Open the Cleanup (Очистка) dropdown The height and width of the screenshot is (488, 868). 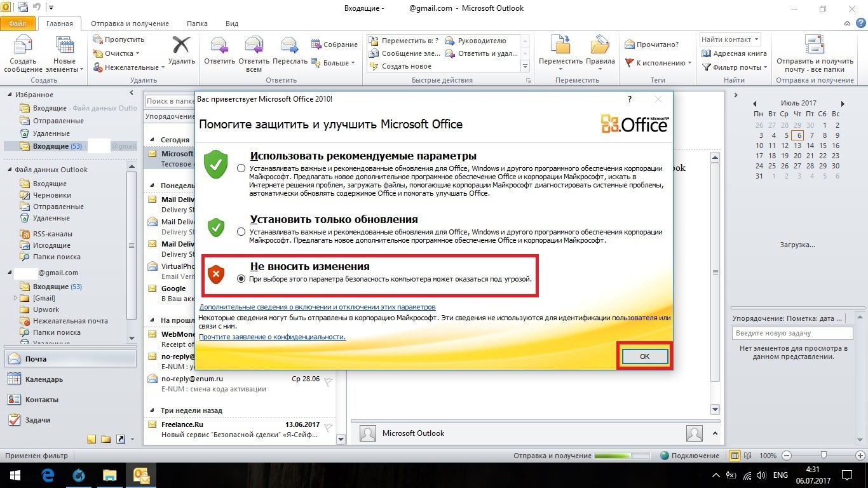117,53
